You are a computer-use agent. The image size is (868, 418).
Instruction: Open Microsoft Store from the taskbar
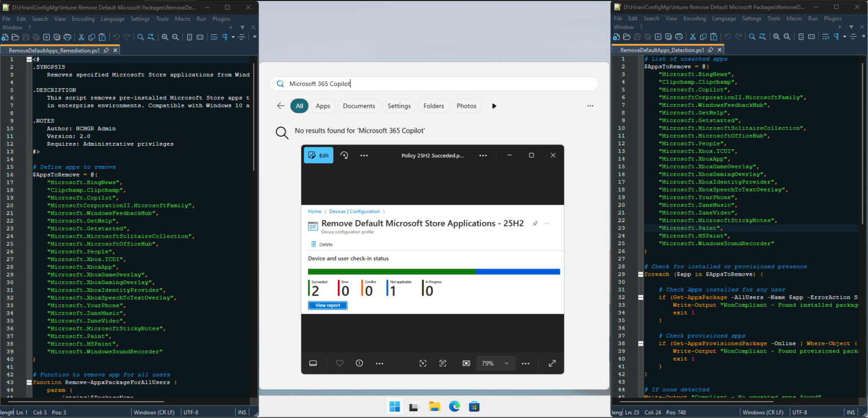[x=474, y=406]
